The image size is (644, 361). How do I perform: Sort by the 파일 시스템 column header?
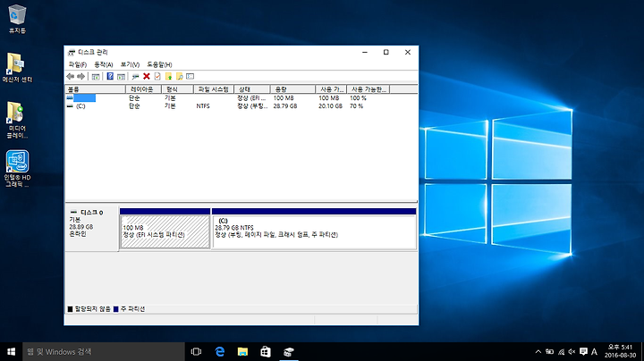point(214,89)
